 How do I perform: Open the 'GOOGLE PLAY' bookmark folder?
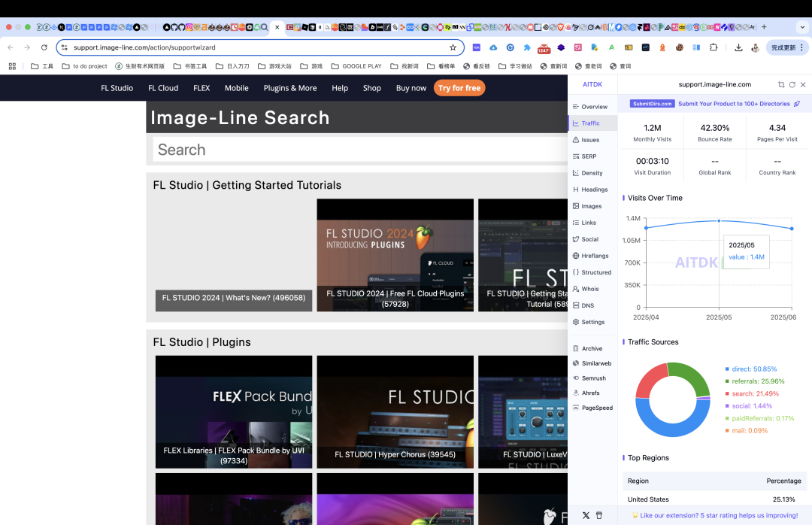(356, 66)
